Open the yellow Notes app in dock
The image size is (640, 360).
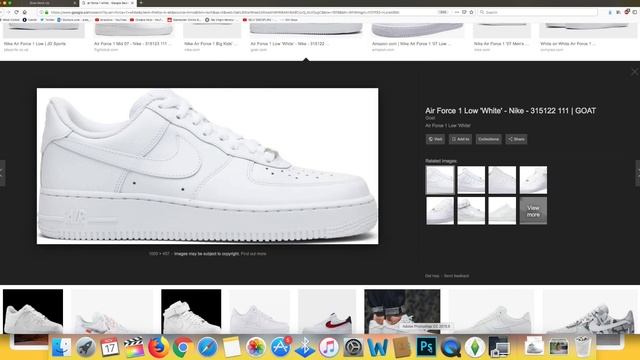coord(231,347)
